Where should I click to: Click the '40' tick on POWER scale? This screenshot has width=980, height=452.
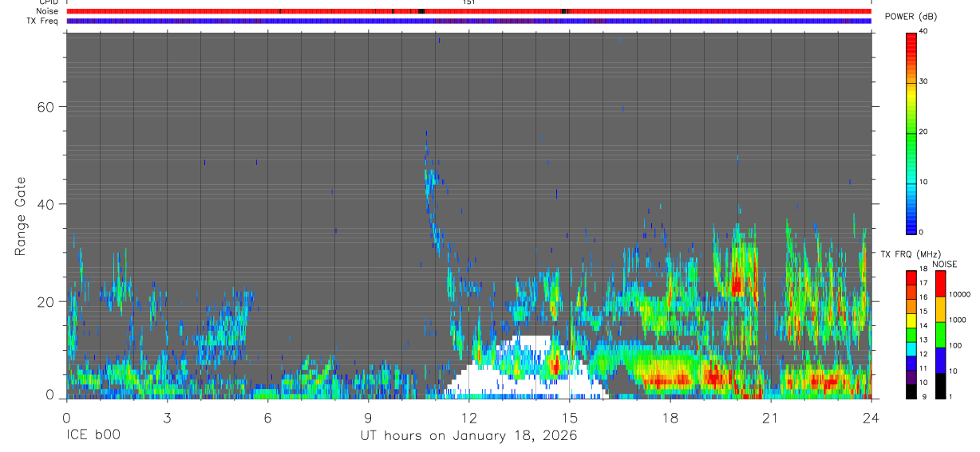point(924,31)
